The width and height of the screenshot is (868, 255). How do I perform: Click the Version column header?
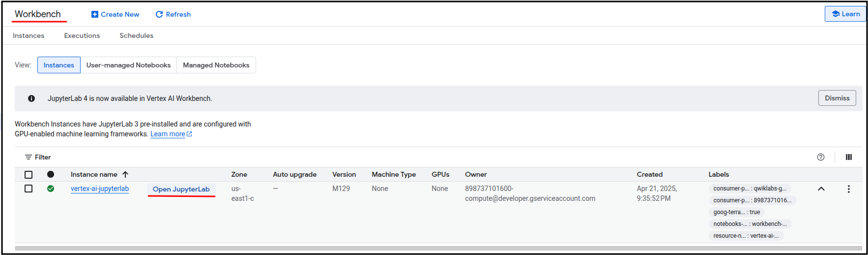344,174
